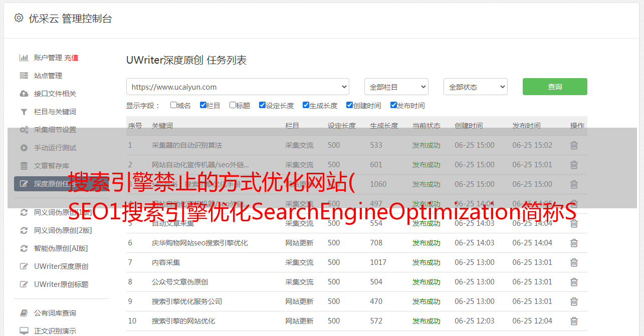Click the gear icon beside 优采云 管理控制台
644x336 pixels.
(x=19, y=18)
